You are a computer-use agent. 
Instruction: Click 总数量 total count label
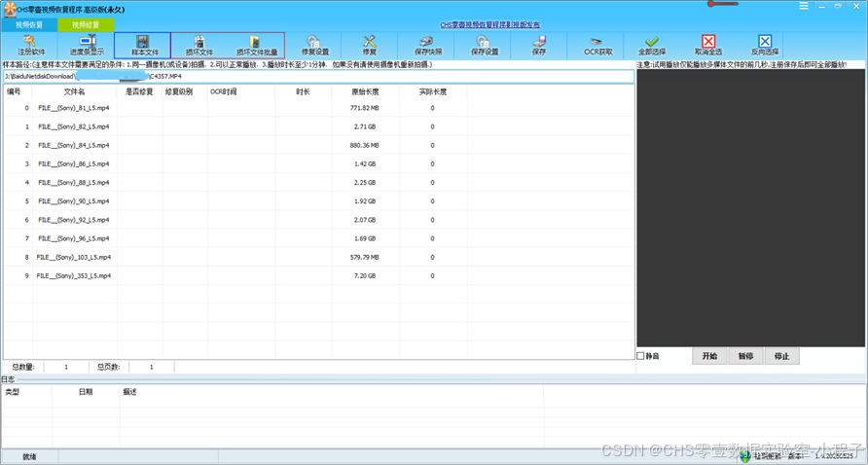pos(22,367)
